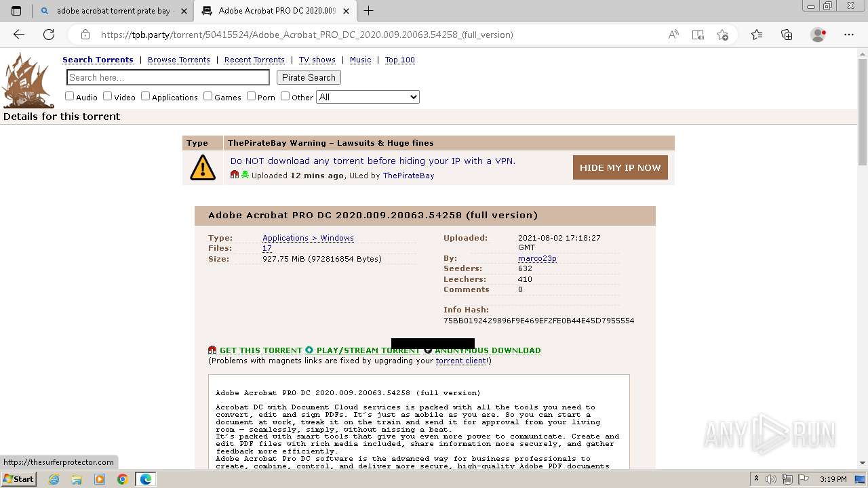Tick the Other checkbox
Viewport: 868px width, 488px height.
click(x=285, y=96)
